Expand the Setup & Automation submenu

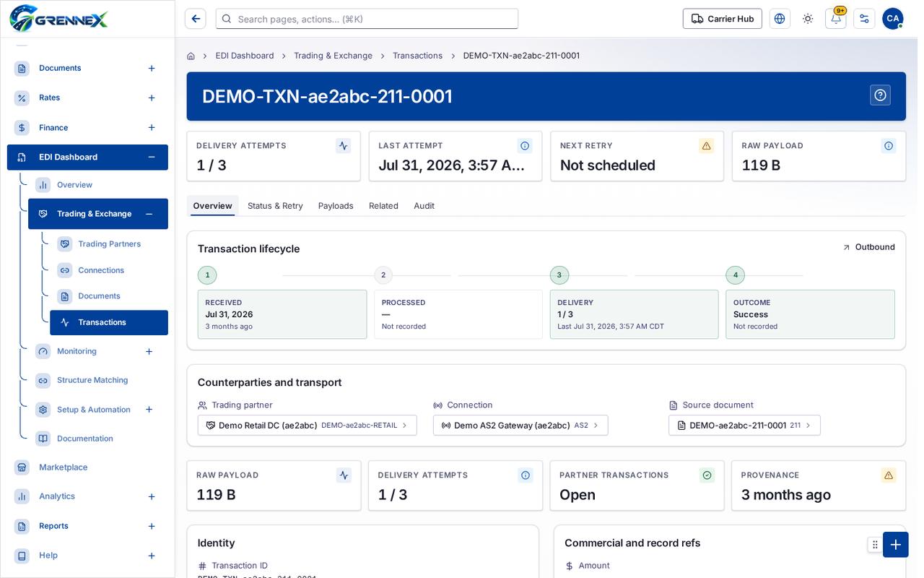149,410
